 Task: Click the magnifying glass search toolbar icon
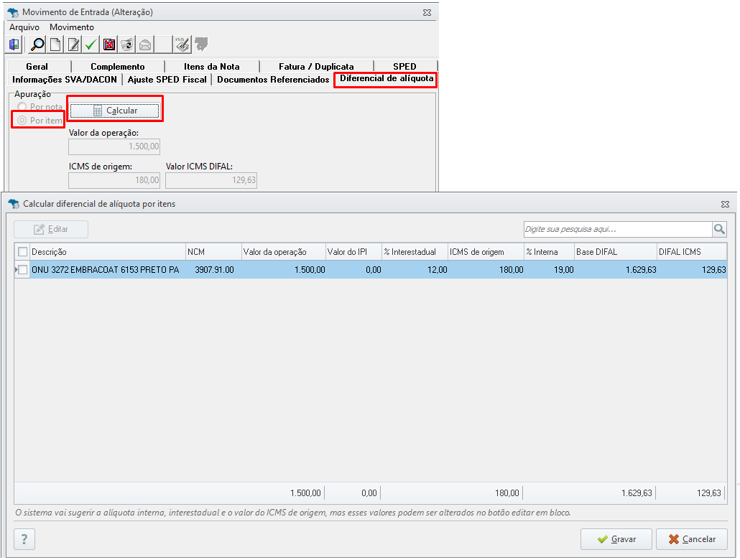37,45
